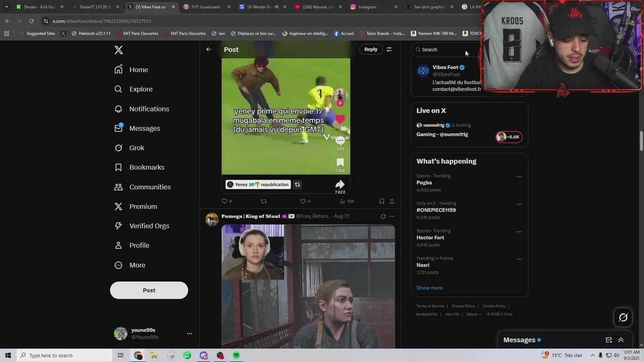Open Terms of Service footer link
This screenshot has width=644, height=362.
point(430,306)
